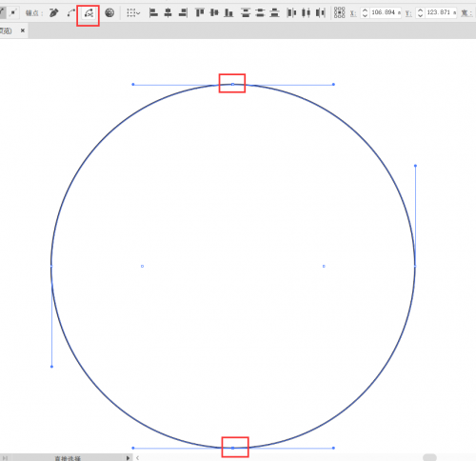Close the open document tab
This screenshot has height=461, width=476.
[23, 30]
